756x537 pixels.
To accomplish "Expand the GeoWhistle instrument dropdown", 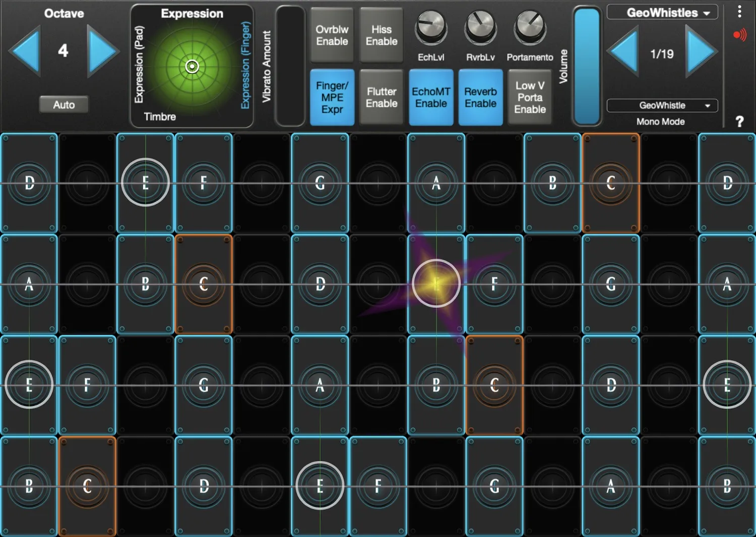I will tap(662, 105).
